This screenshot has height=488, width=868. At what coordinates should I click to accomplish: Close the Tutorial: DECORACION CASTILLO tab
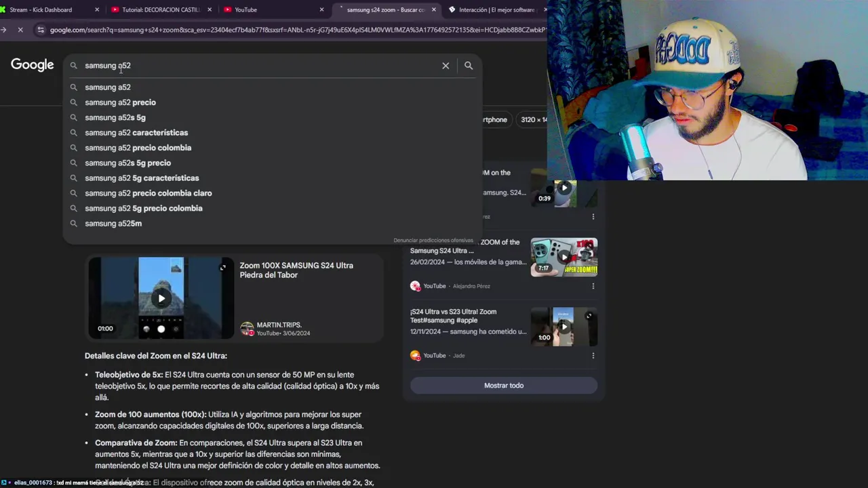[x=210, y=9]
